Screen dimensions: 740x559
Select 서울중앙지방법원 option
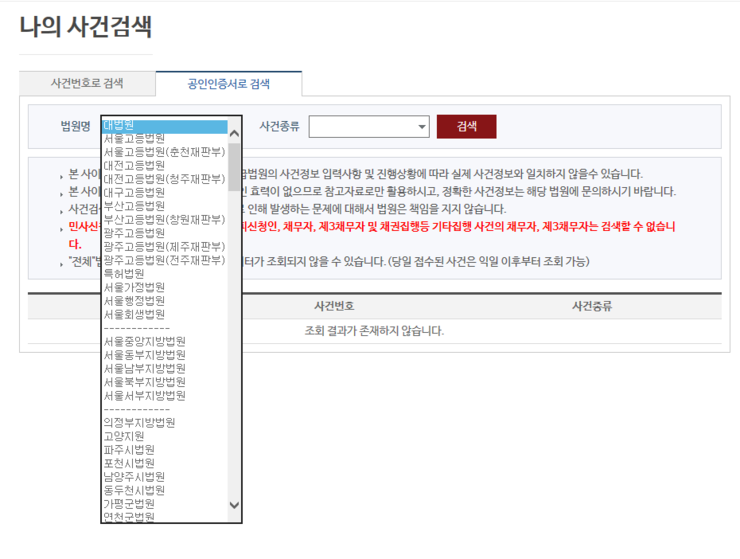(165, 341)
